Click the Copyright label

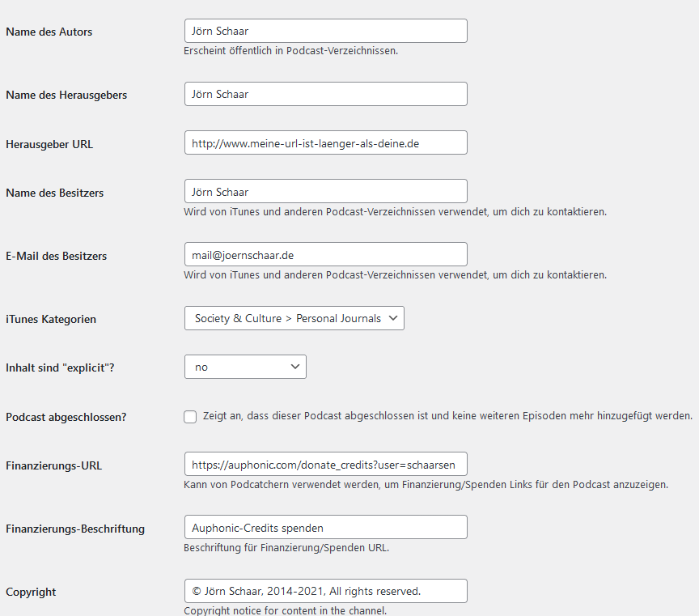click(x=31, y=592)
